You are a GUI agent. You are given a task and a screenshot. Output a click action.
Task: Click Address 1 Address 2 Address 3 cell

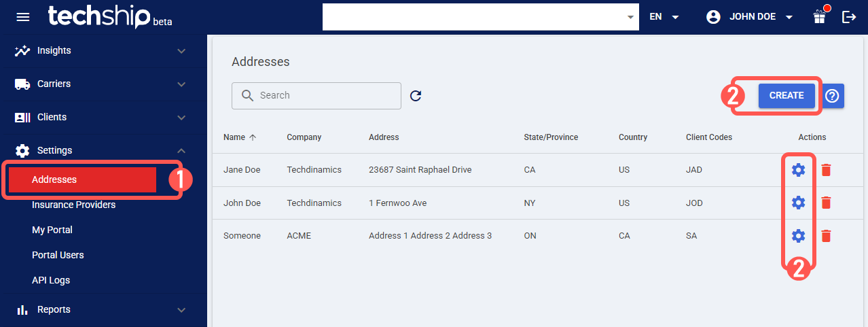coord(431,236)
